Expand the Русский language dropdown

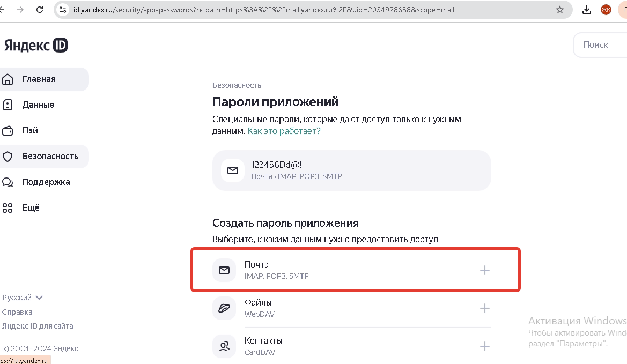23,298
